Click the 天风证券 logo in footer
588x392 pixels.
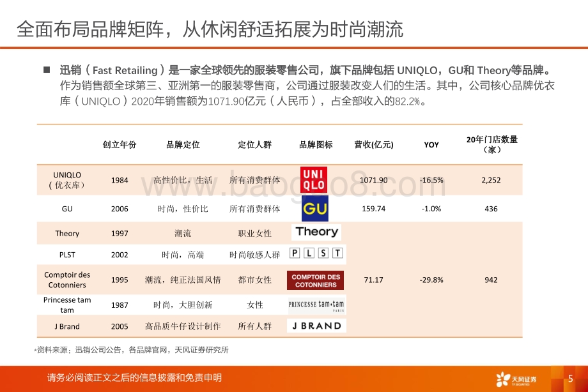coord(516,379)
